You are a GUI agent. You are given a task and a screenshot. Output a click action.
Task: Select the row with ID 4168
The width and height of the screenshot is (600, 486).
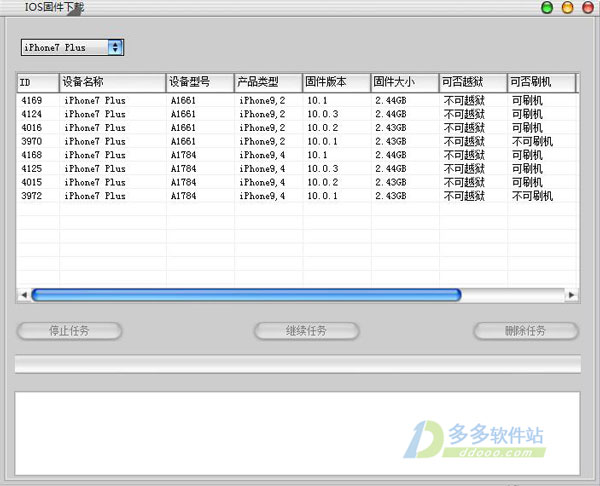coord(298,155)
